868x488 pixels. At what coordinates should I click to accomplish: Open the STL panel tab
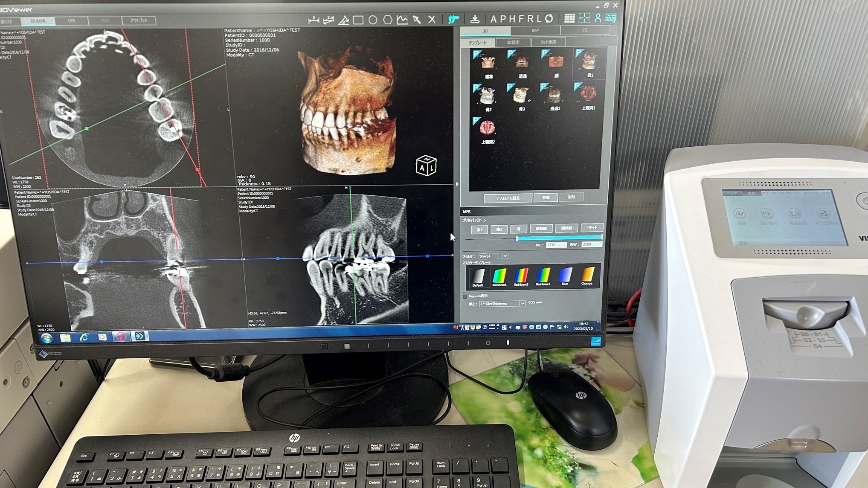coord(585,30)
